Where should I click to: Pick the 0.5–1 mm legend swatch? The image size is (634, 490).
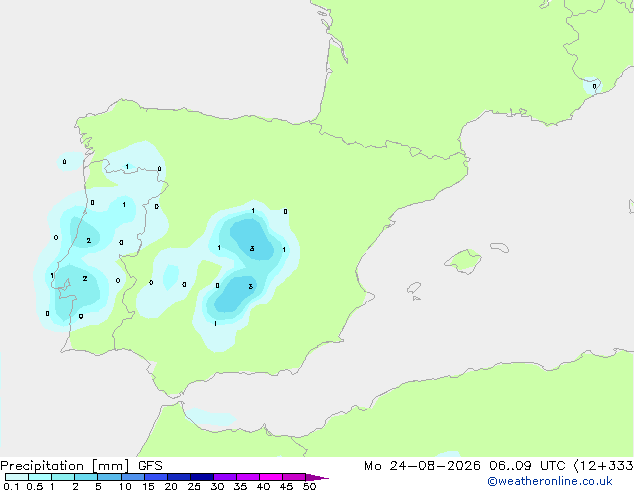point(40,477)
